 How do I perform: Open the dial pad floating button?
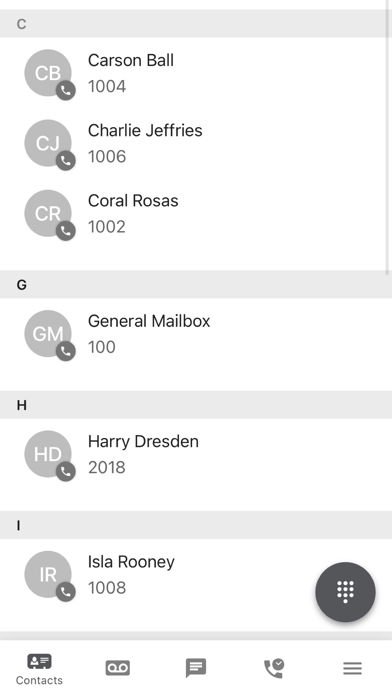pyautogui.click(x=345, y=592)
